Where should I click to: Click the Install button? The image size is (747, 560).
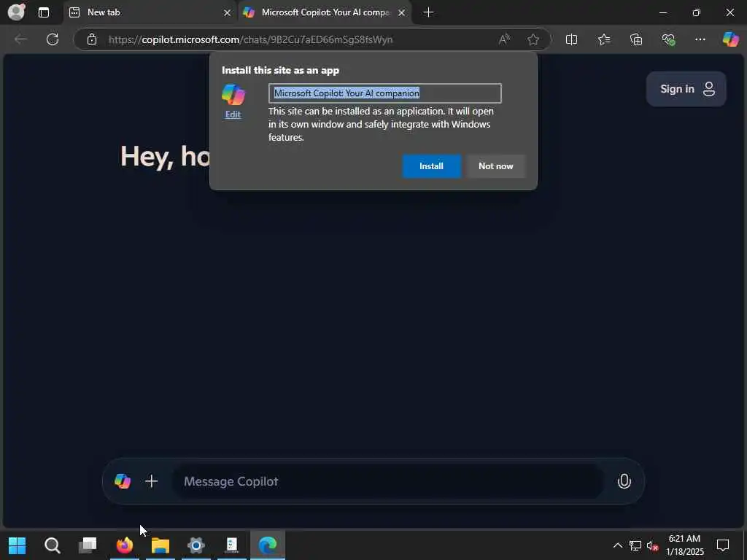(432, 166)
